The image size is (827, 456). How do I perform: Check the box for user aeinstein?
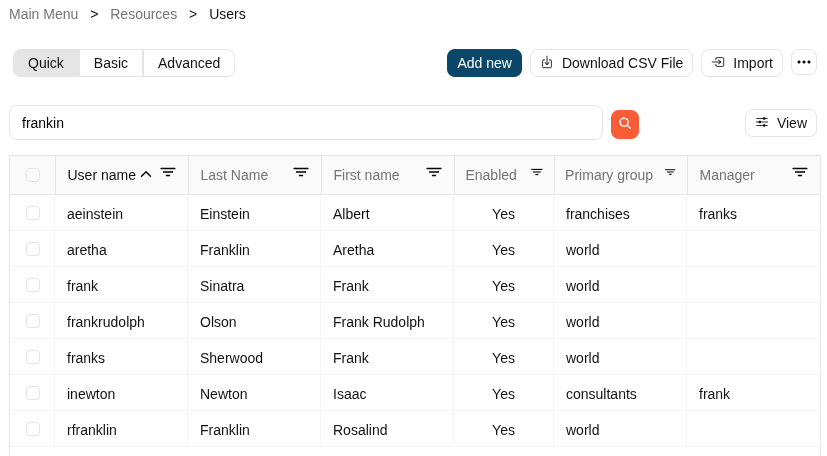point(33,213)
